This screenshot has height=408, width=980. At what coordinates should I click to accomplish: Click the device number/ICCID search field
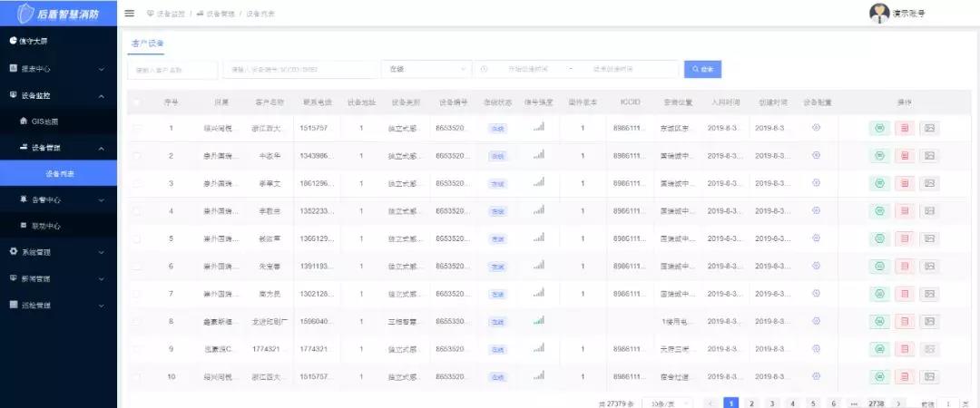(x=300, y=69)
